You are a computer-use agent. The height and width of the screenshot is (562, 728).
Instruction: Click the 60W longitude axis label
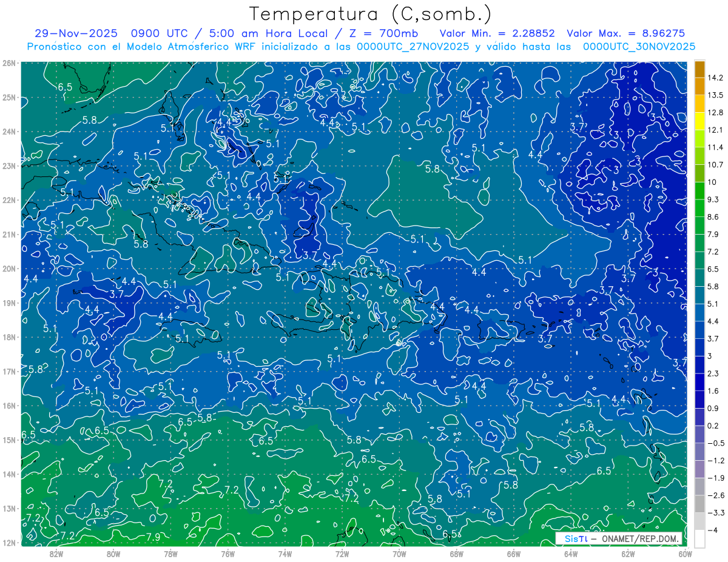point(684,554)
